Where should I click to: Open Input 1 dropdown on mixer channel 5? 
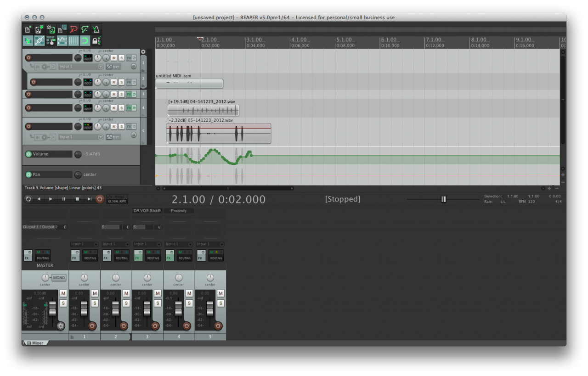pos(210,244)
